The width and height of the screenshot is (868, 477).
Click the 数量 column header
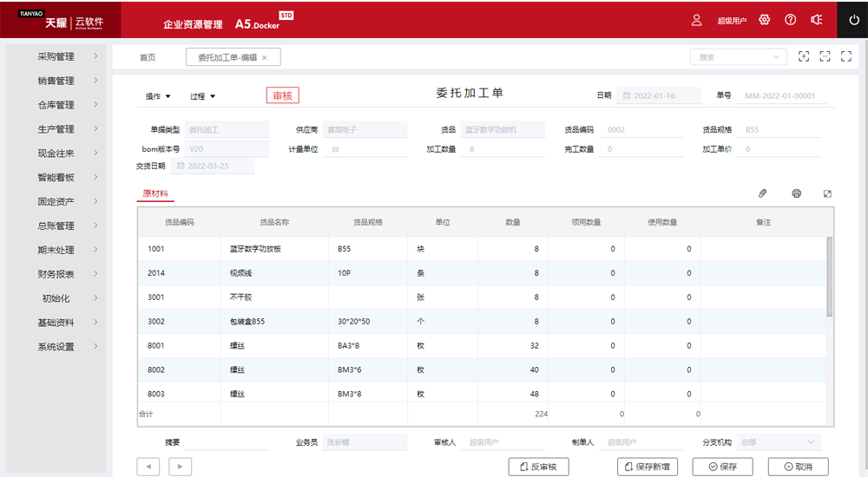pyautogui.click(x=513, y=222)
